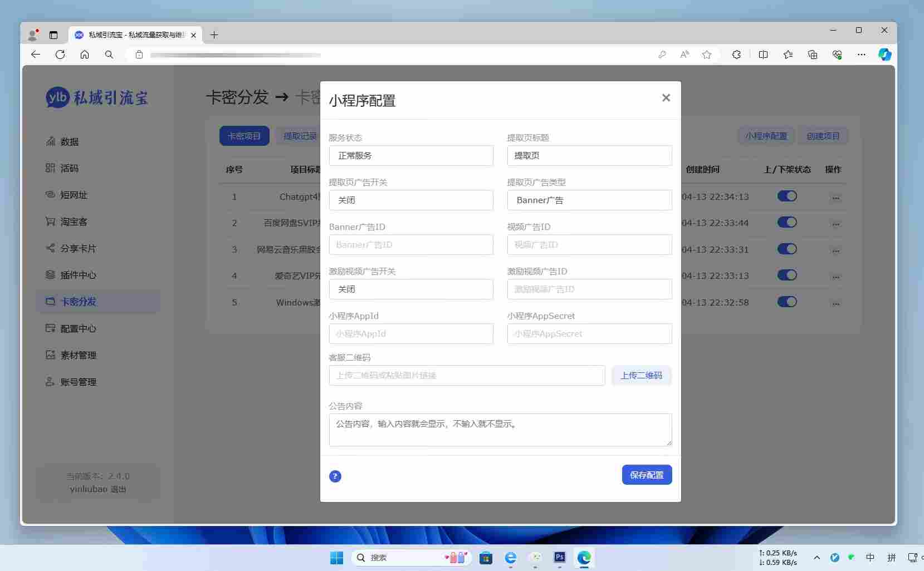Toggle the Windows project's status switch
This screenshot has height=571, width=924.
point(787,302)
